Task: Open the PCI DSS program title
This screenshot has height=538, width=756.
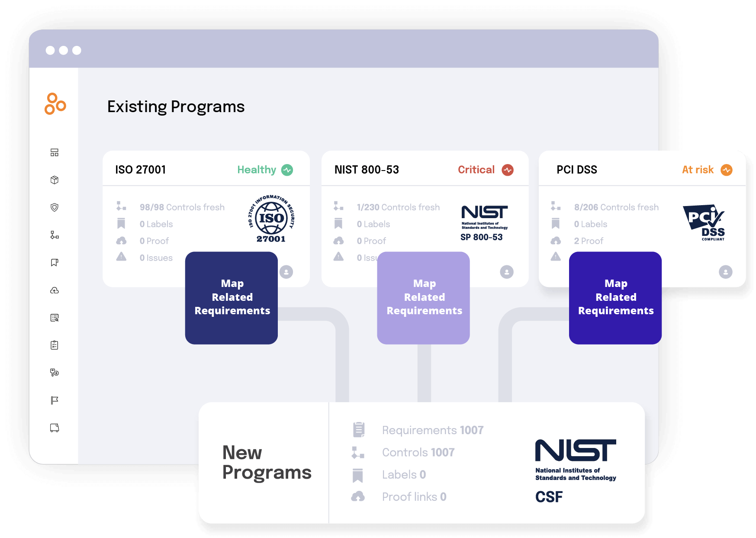Action: [577, 170]
